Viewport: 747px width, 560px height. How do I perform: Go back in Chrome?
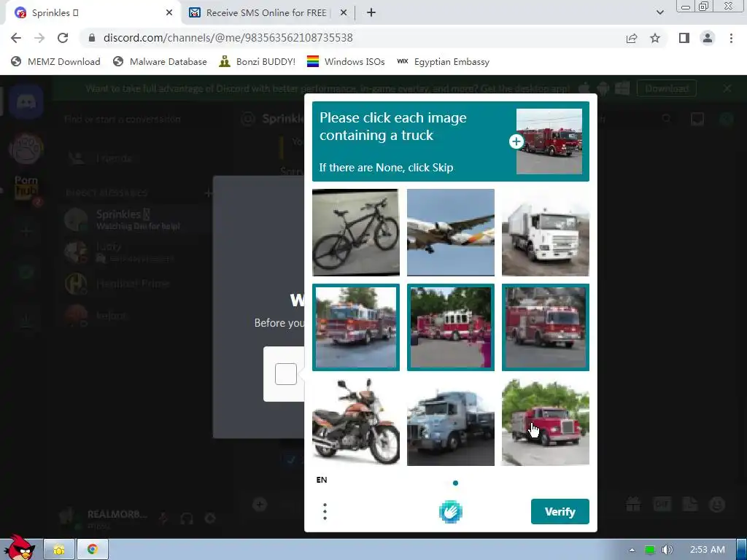pyautogui.click(x=16, y=38)
